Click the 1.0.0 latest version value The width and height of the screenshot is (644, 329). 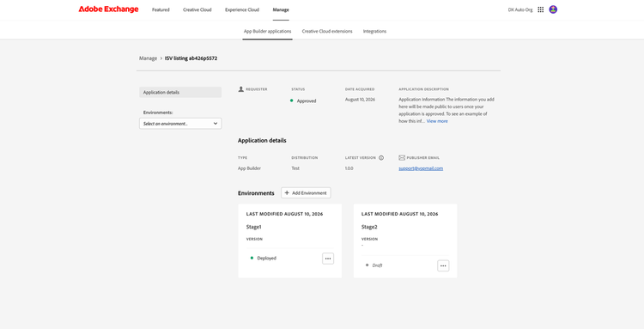click(x=349, y=168)
